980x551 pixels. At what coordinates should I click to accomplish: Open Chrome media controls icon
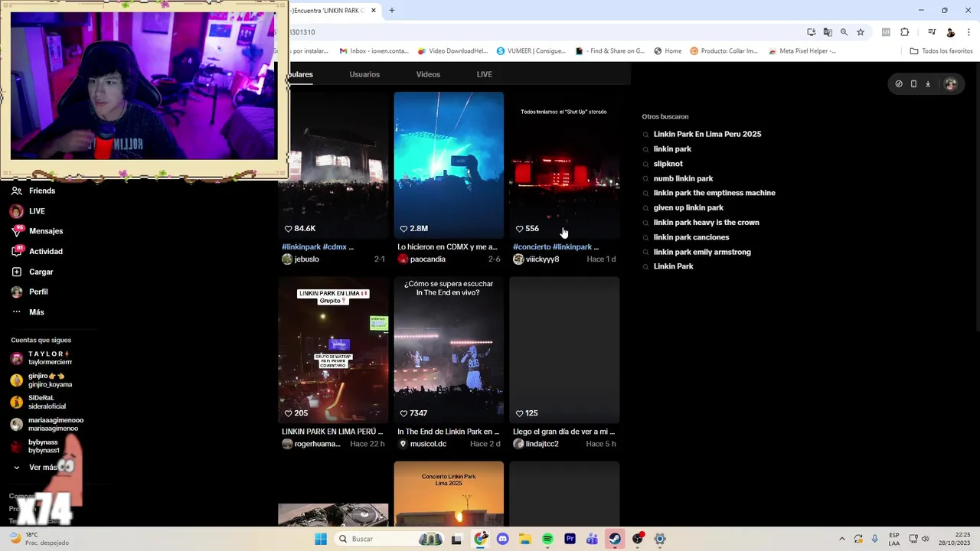click(x=932, y=32)
